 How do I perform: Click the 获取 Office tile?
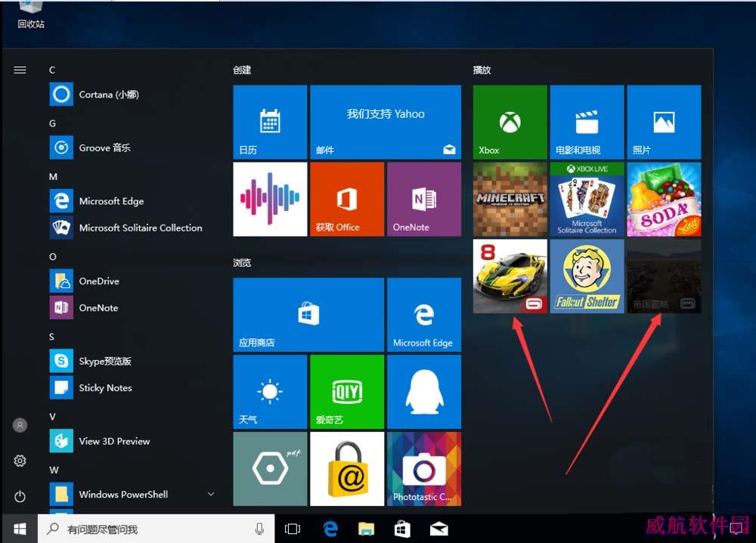[347, 199]
